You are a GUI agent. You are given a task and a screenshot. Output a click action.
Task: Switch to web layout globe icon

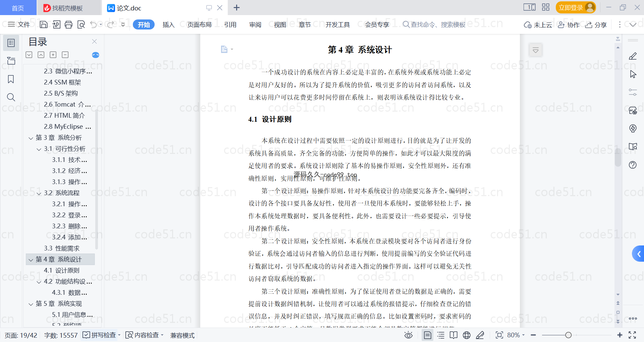click(467, 335)
